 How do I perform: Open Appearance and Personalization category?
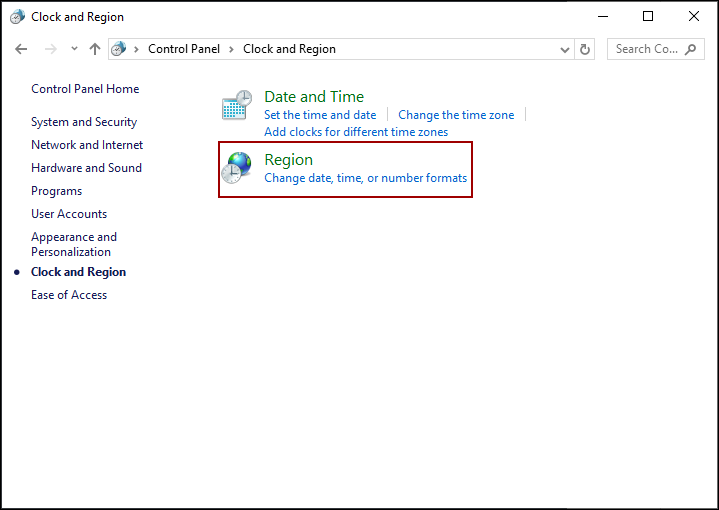click(x=74, y=244)
